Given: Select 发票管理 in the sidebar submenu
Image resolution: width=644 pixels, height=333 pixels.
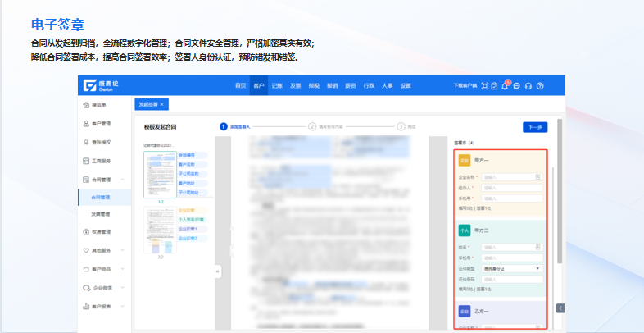Looking at the screenshot, I should pyautogui.click(x=102, y=213).
